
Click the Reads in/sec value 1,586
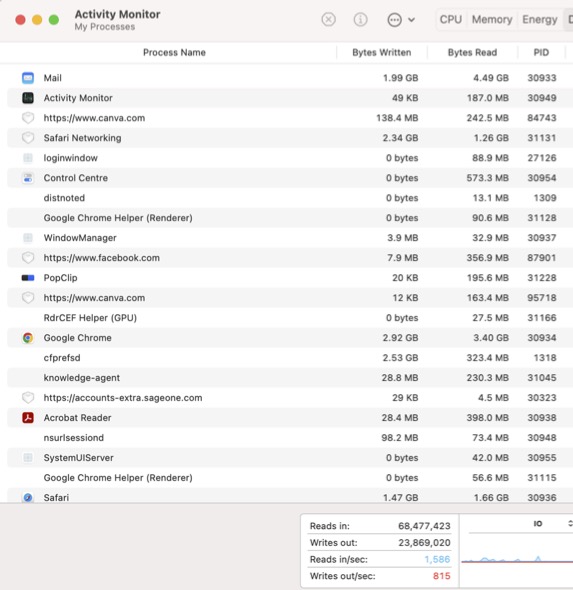pyautogui.click(x=437, y=559)
